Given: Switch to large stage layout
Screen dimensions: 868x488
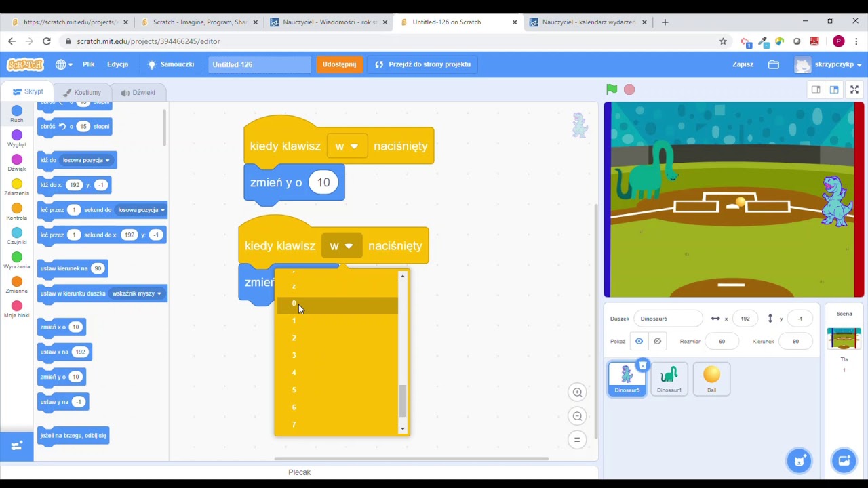Looking at the screenshot, I should pos(834,89).
